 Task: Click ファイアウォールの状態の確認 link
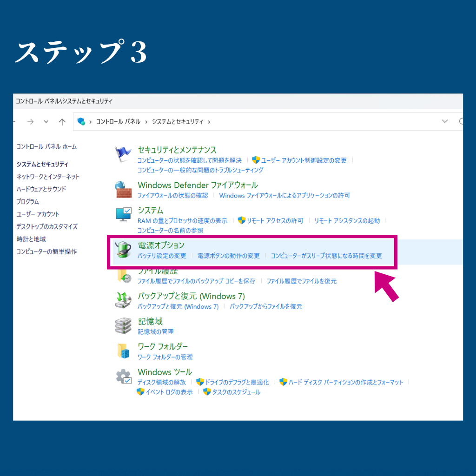[173, 196]
